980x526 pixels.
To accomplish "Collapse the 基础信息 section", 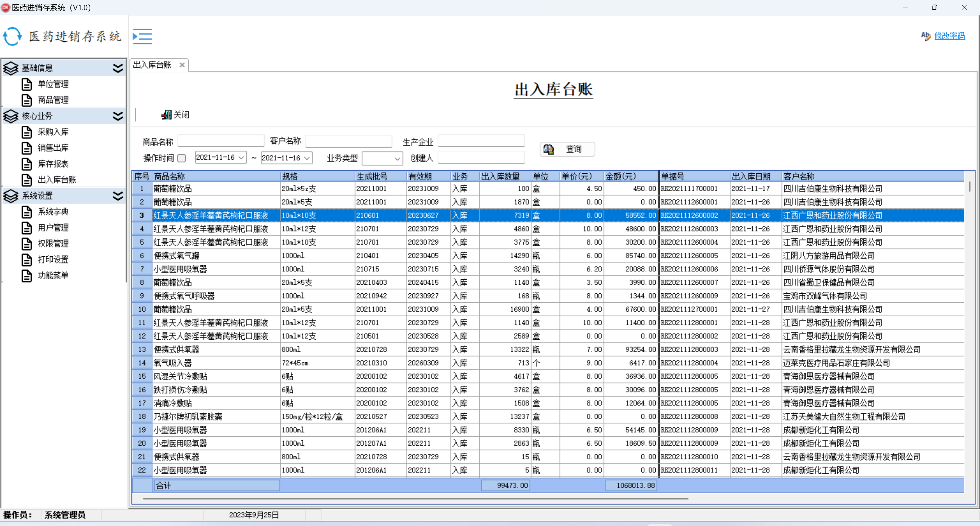I will click(118, 68).
